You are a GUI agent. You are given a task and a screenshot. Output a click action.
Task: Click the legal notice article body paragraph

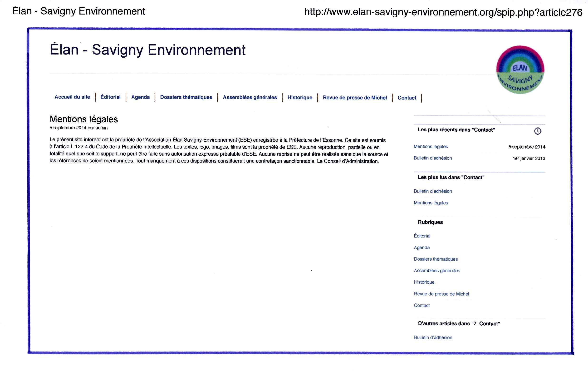coord(219,150)
